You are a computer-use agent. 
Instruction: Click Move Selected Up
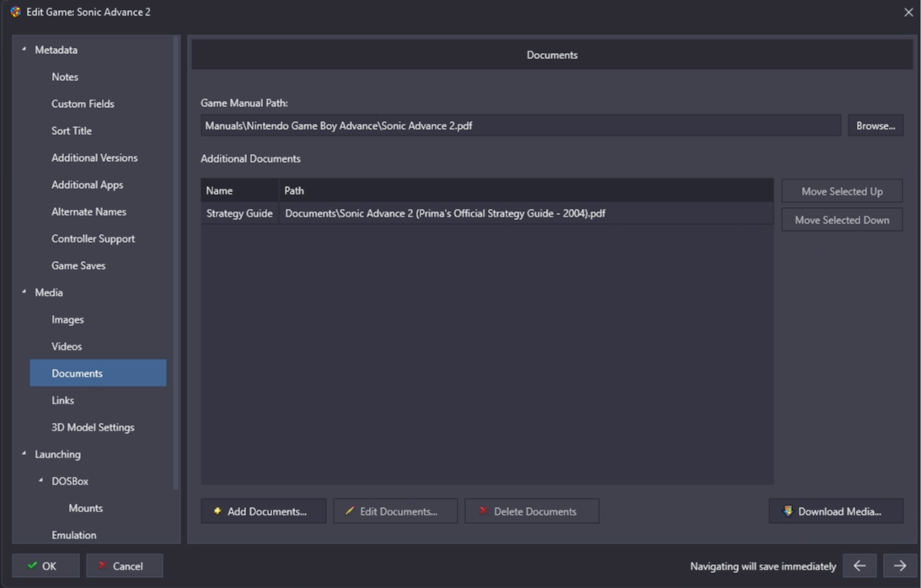[x=842, y=191]
